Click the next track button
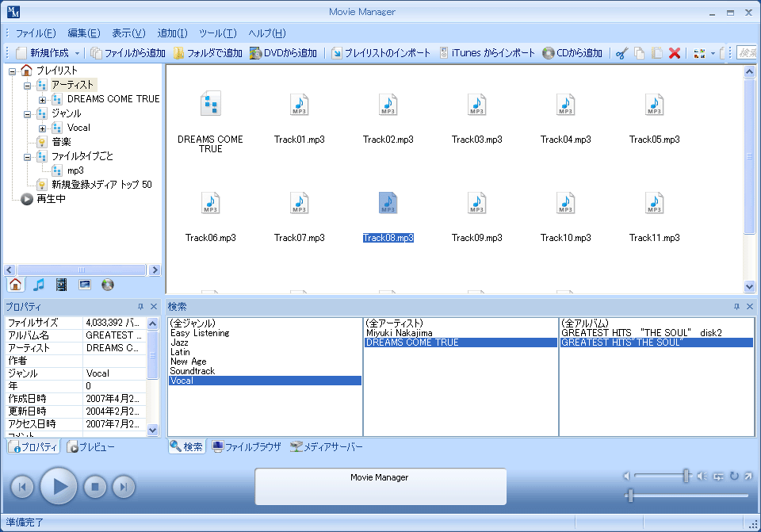 tap(124, 486)
